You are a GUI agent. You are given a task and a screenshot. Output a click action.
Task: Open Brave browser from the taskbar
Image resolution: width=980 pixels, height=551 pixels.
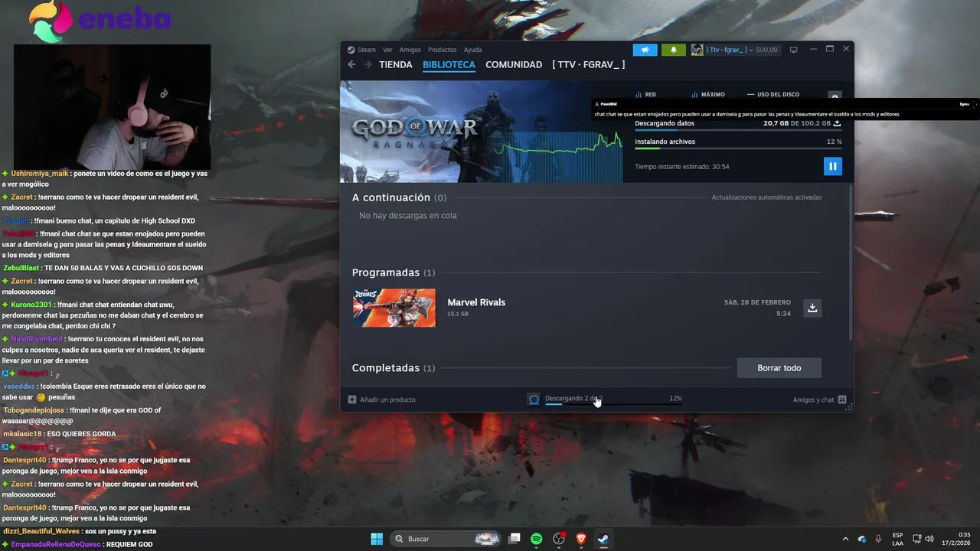coord(581,539)
